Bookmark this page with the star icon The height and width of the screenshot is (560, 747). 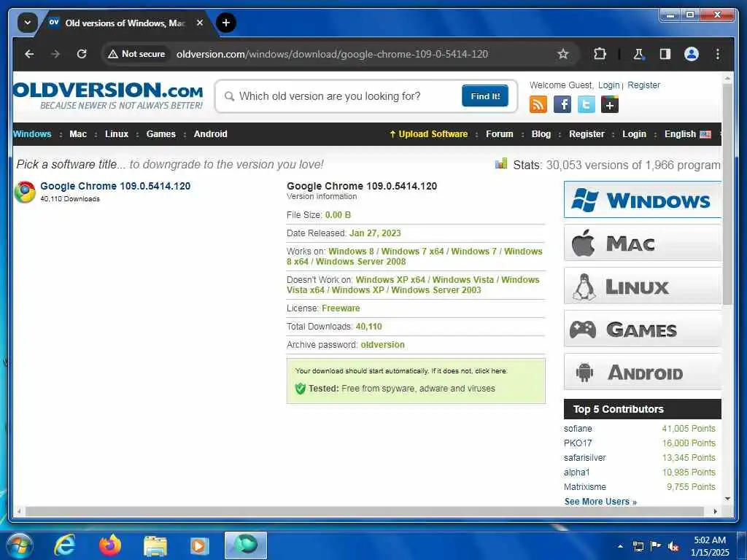coord(562,54)
